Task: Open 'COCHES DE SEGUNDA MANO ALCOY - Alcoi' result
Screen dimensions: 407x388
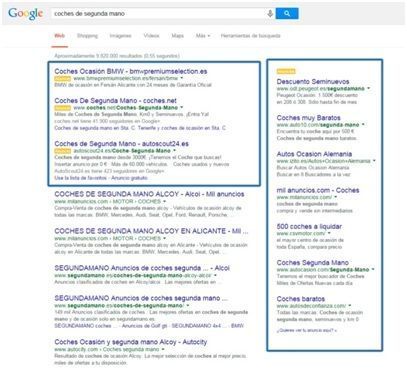Action: 149,194
